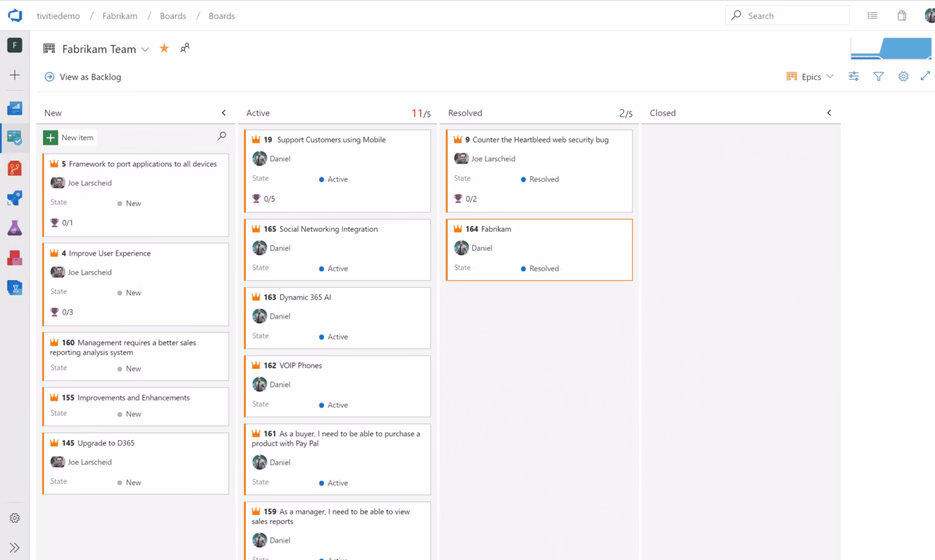935x560 pixels.
Task: Open card 161 purchase with Pay Pal
Action: tap(336, 438)
